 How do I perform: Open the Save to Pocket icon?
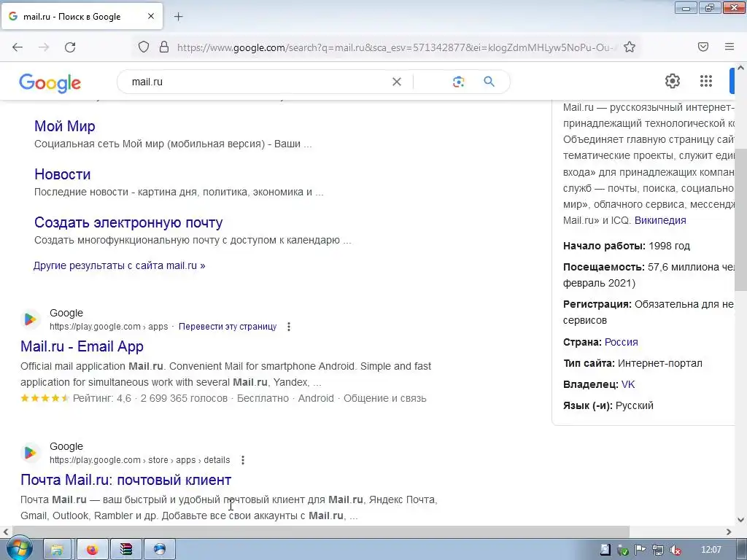(703, 47)
